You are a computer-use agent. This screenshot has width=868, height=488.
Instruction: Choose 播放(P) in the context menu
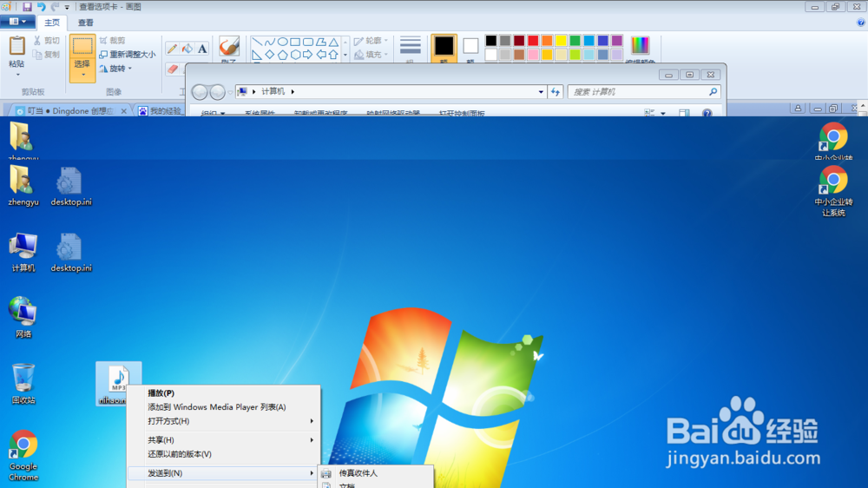tap(161, 392)
